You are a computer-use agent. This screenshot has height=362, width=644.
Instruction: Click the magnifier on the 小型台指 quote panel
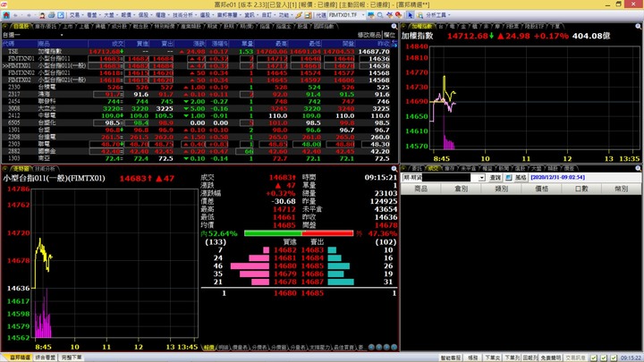pos(394,169)
